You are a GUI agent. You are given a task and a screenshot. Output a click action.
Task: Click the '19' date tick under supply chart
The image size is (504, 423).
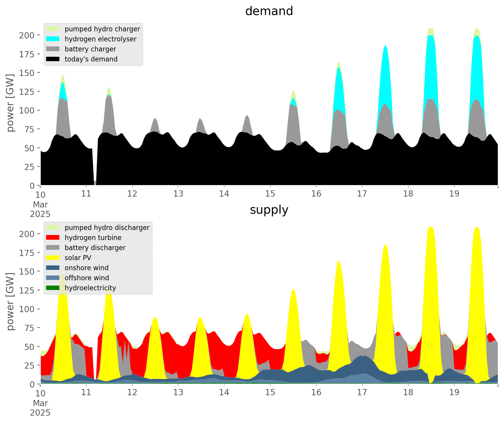tap(454, 393)
